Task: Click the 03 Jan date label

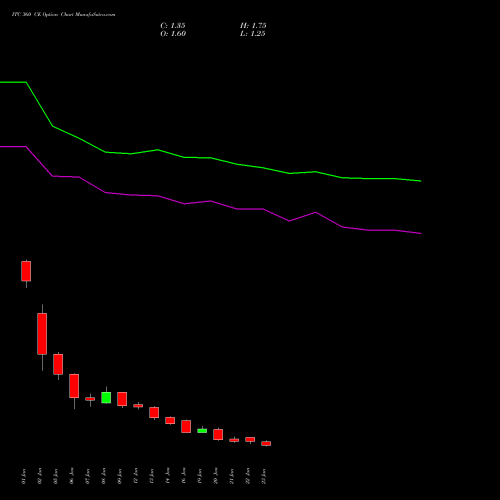Action: (x=56, y=476)
